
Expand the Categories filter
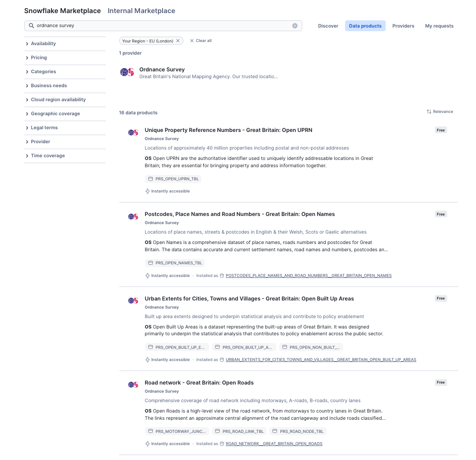tap(65, 72)
